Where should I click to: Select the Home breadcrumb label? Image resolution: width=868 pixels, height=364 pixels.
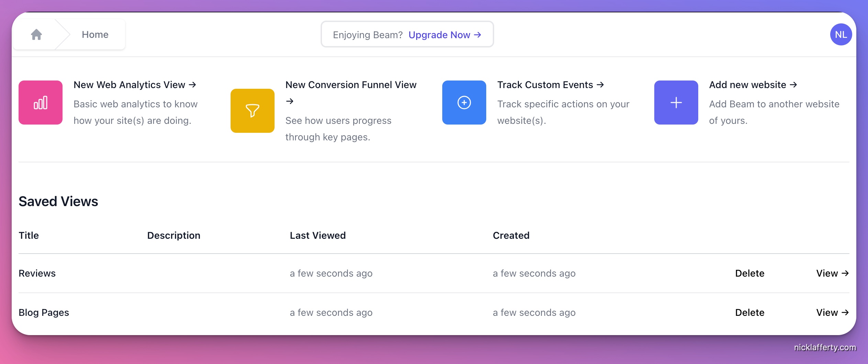coord(95,34)
